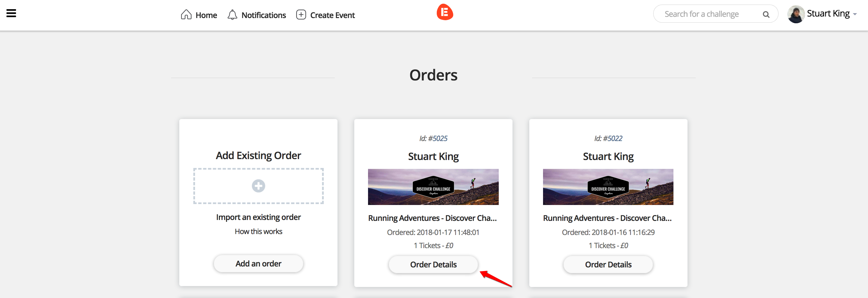Image resolution: width=868 pixels, height=298 pixels.
Task: Click the plus icon in dashed box
Action: pyautogui.click(x=258, y=186)
